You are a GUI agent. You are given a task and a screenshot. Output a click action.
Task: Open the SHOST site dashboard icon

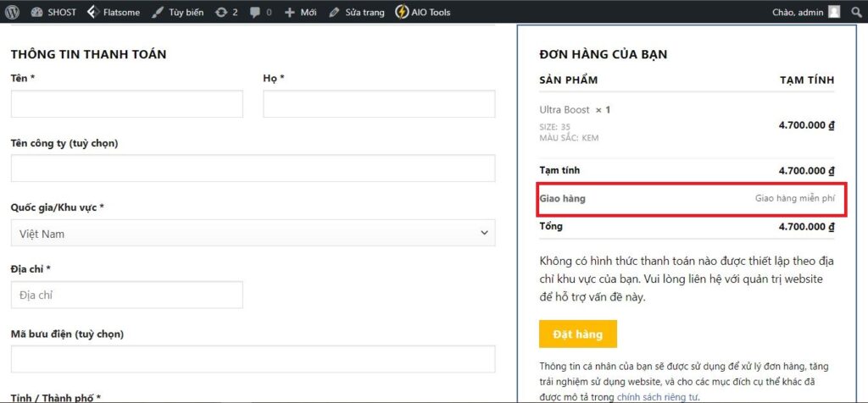[x=37, y=13]
